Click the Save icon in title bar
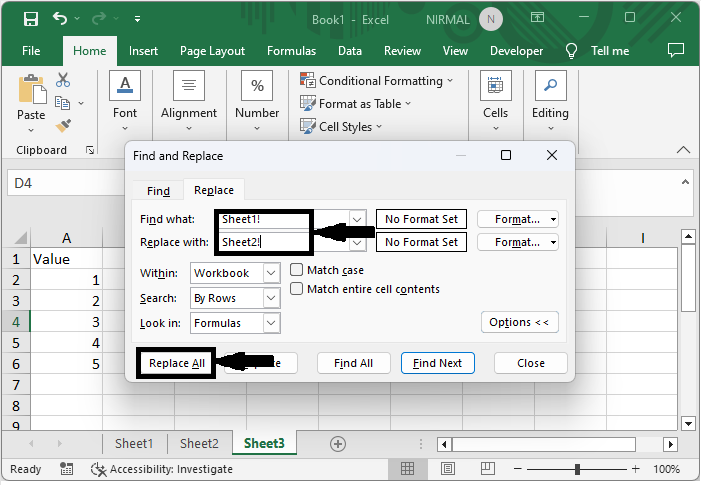 pyautogui.click(x=31, y=19)
